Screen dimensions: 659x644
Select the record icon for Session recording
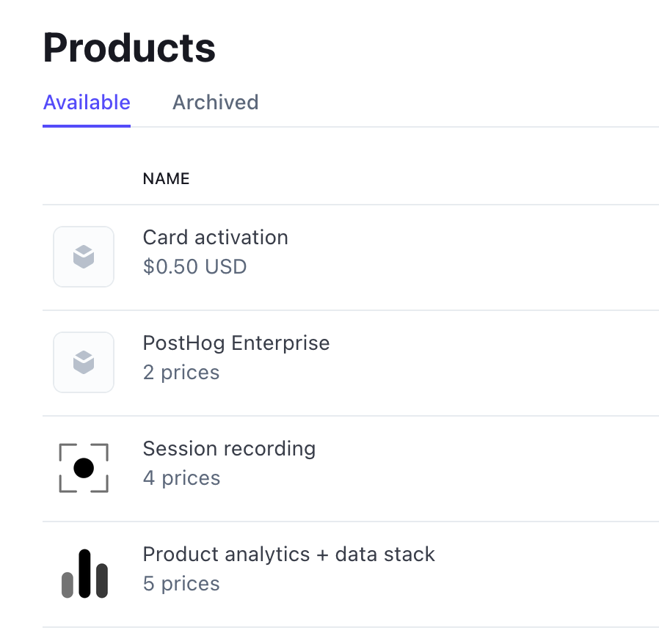(83, 467)
